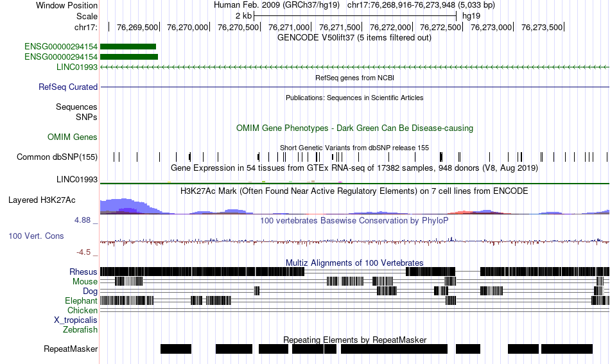
Task: Click the last RepeatMasker block on the right
Action: [567, 349]
